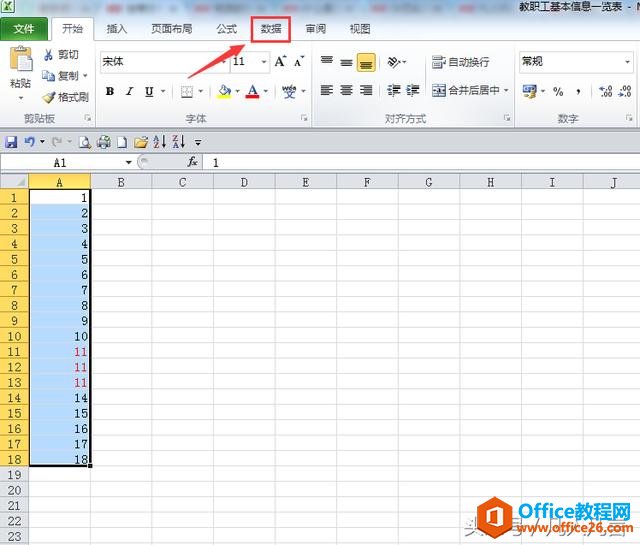Screen dimensions: 640x545
Task: Sort descending Z to A icon
Action: click(179, 142)
